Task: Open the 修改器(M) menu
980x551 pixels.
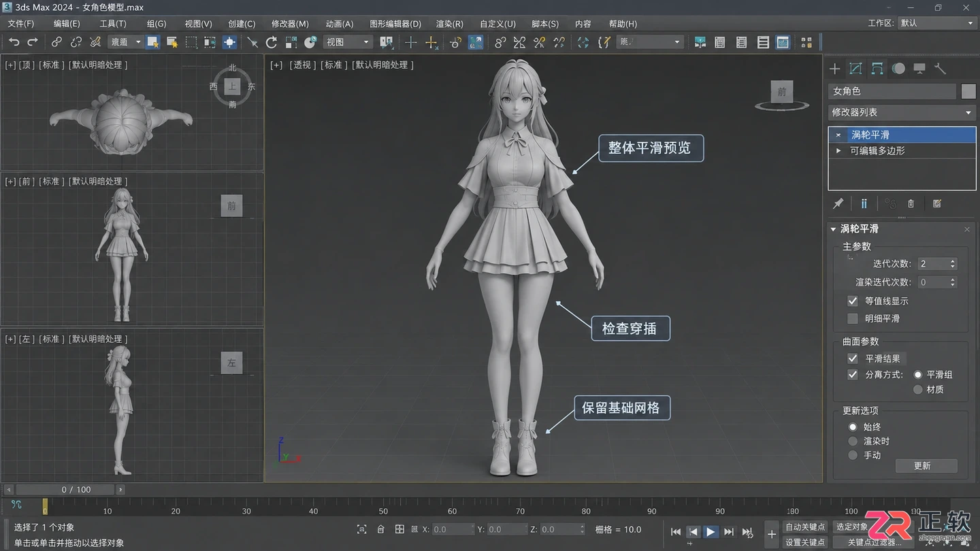Action: pyautogui.click(x=290, y=24)
